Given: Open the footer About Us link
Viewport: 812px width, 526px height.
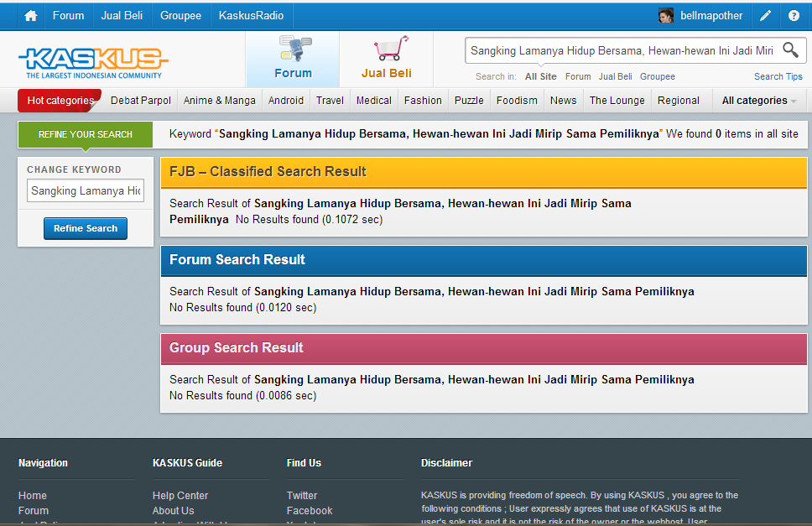Looking at the screenshot, I should [174, 510].
